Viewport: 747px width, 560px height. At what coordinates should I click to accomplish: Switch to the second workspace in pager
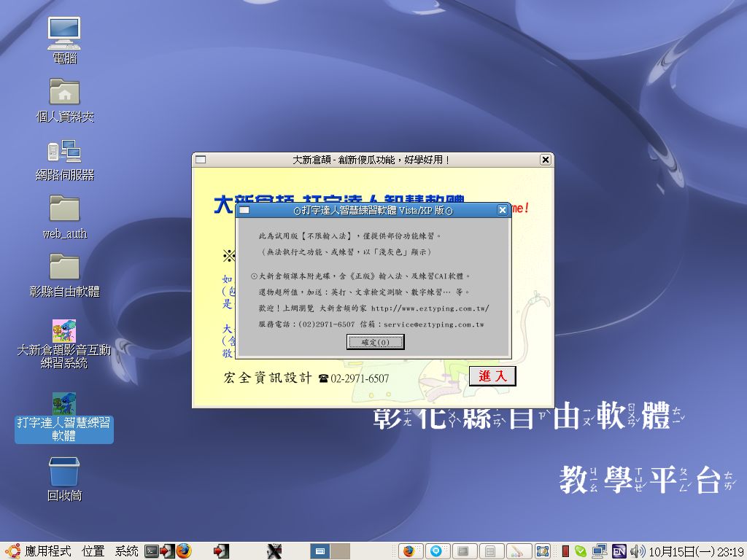(341, 551)
